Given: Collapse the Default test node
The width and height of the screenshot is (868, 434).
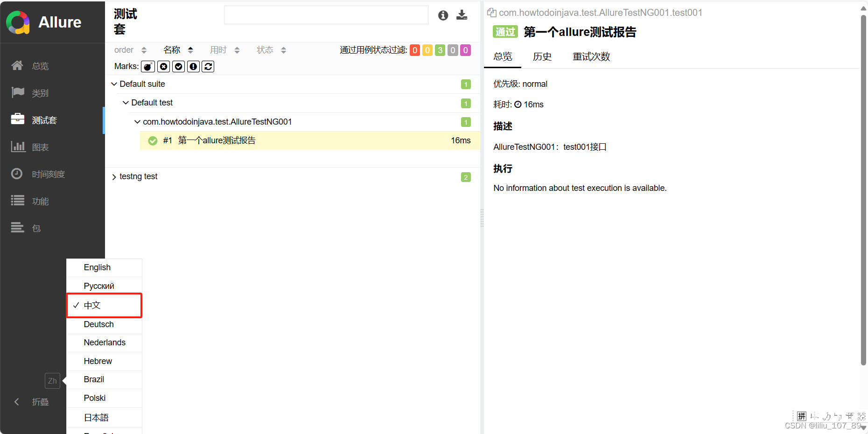Looking at the screenshot, I should tap(126, 103).
